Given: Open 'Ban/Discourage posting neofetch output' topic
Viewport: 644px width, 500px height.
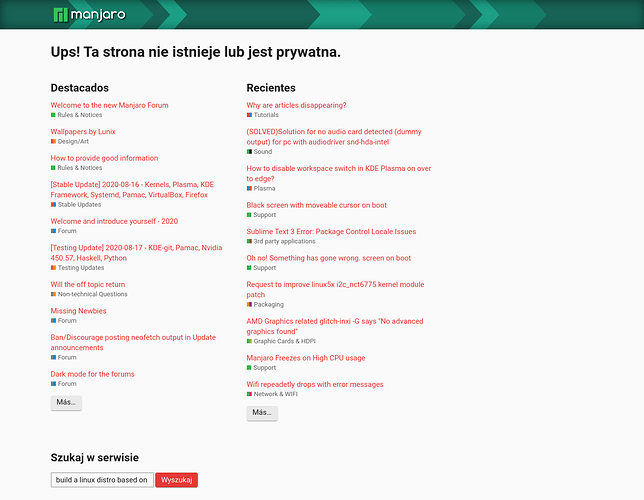Looking at the screenshot, I should tap(133, 342).
